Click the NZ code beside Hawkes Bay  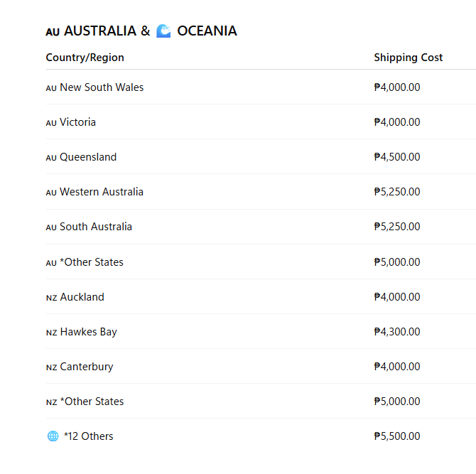click(52, 333)
